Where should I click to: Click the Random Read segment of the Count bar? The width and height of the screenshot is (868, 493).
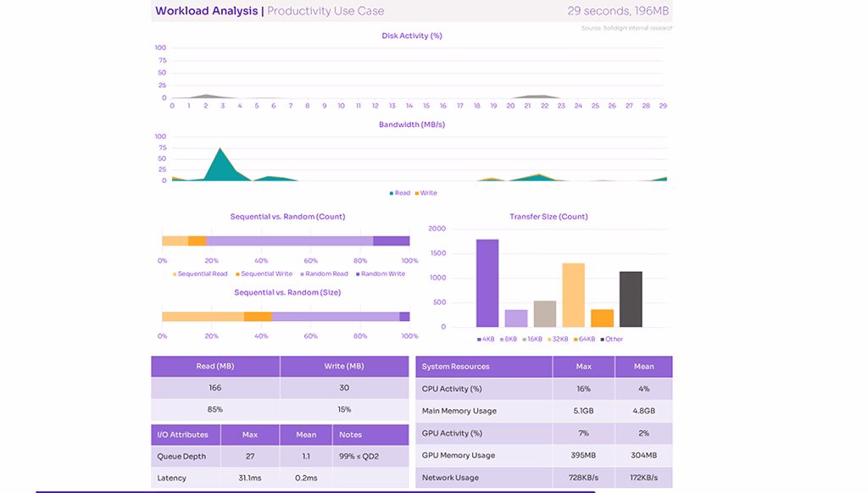tap(290, 241)
